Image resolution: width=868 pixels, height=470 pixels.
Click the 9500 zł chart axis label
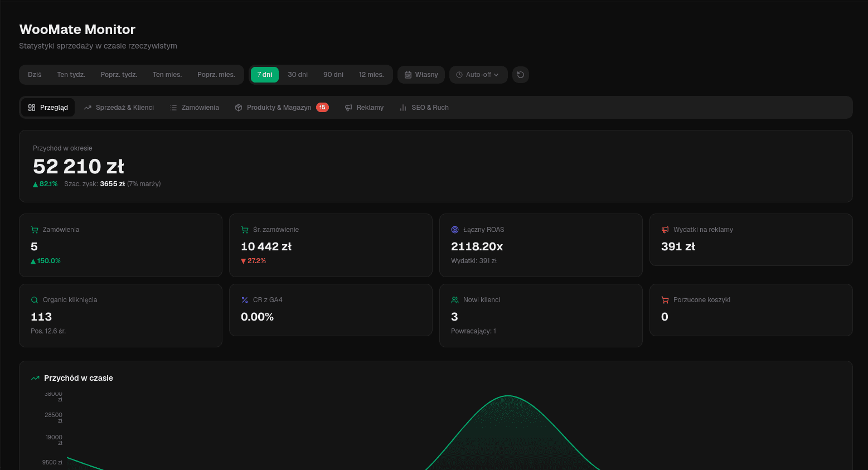tap(52, 462)
